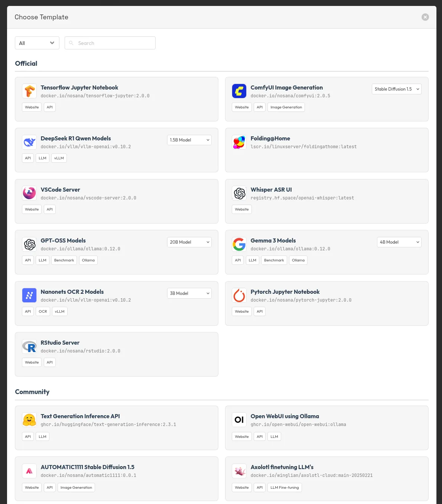Viewport: 442px width, 504px height.
Task: Click the Image Generation tag on ComfyUI
Action: point(286,107)
